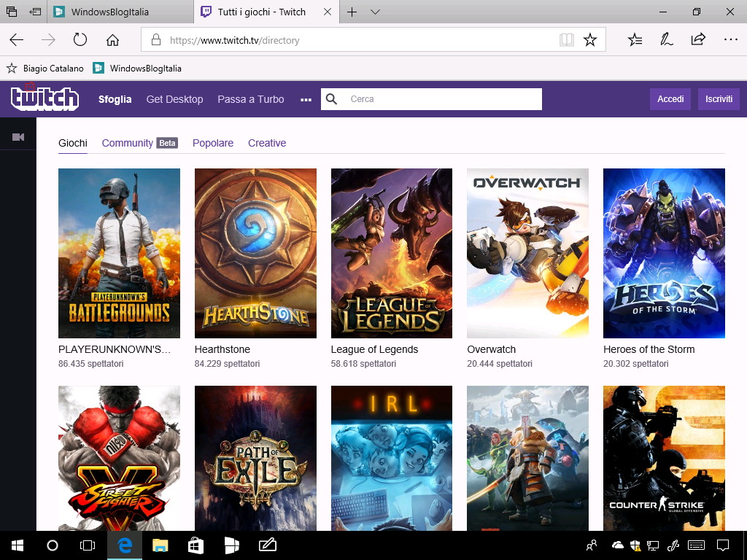Refresh the page
The width and height of the screenshot is (747, 560).
80,39
